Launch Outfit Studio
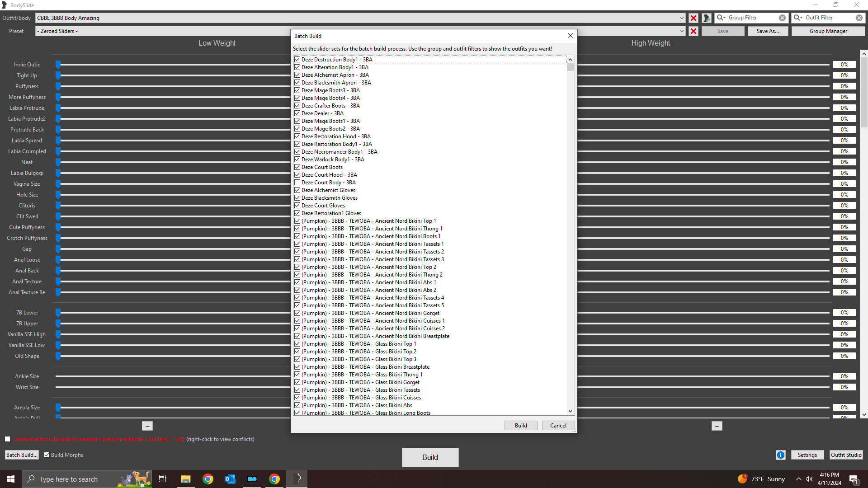Screen dimensions: 868x488 point(846,455)
